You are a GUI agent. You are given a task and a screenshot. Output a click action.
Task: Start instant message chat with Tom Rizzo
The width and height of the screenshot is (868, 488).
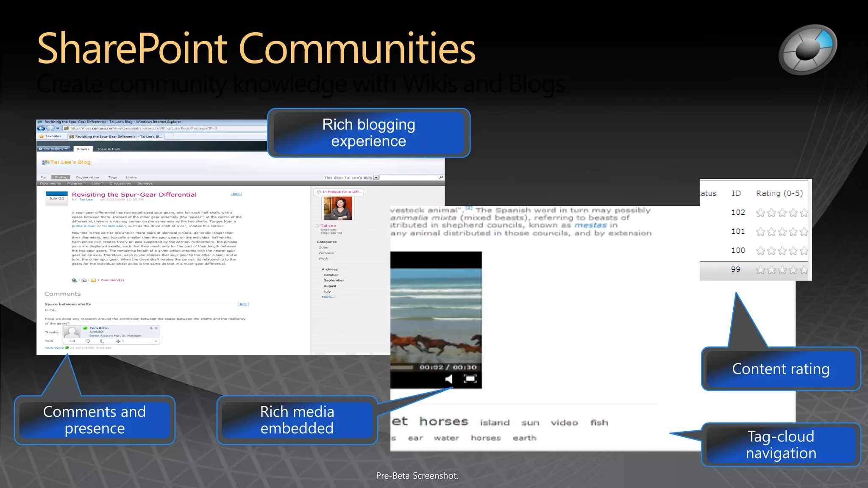coord(87,341)
